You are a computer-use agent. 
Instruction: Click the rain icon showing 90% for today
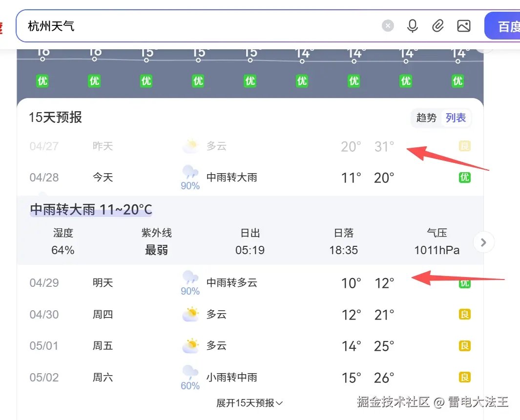[190, 174]
